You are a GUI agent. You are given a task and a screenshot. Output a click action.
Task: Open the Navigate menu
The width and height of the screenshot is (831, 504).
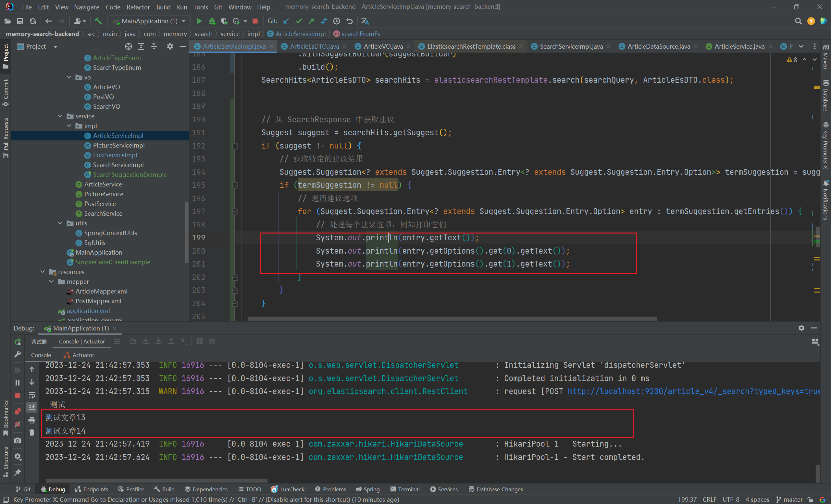click(87, 7)
